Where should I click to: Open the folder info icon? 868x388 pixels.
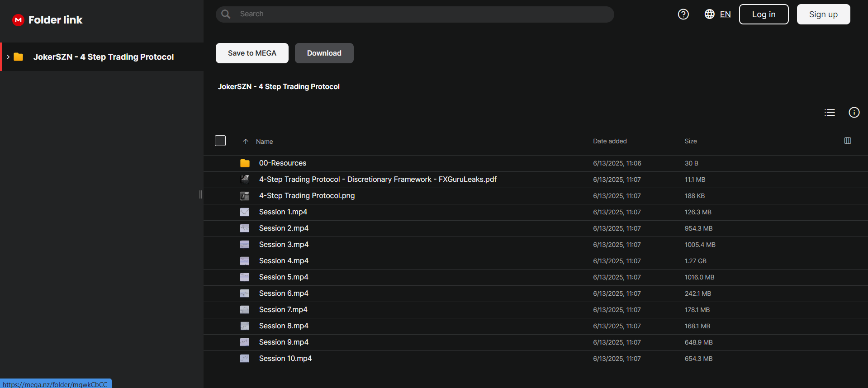(x=854, y=112)
